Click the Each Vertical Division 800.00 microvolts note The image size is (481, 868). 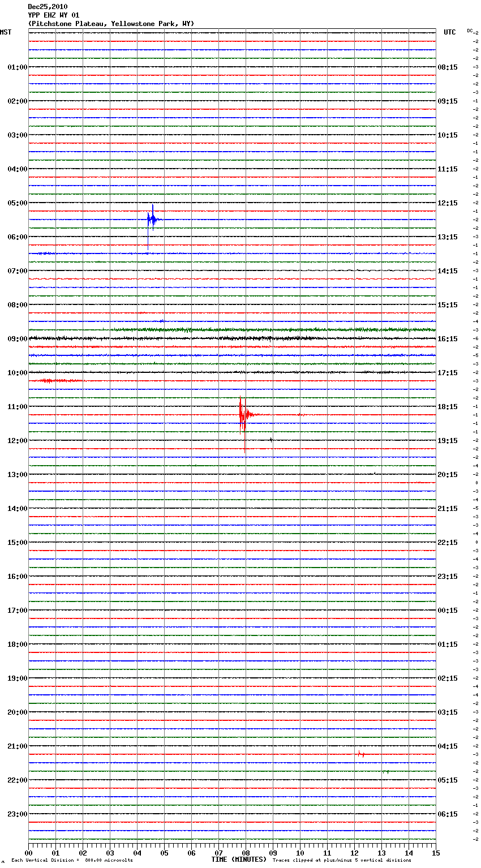coord(72,861)
